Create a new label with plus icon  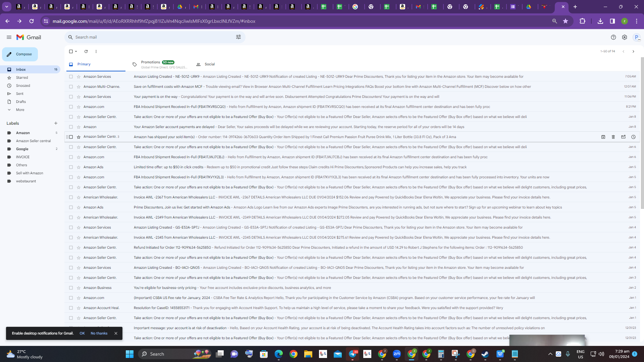[x=56, y=123]
